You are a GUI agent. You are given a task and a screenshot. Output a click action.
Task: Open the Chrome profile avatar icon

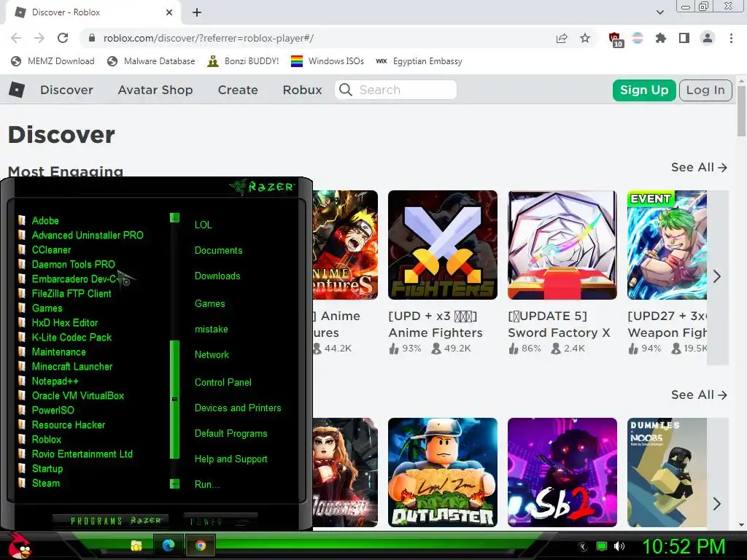coord(708,38)
